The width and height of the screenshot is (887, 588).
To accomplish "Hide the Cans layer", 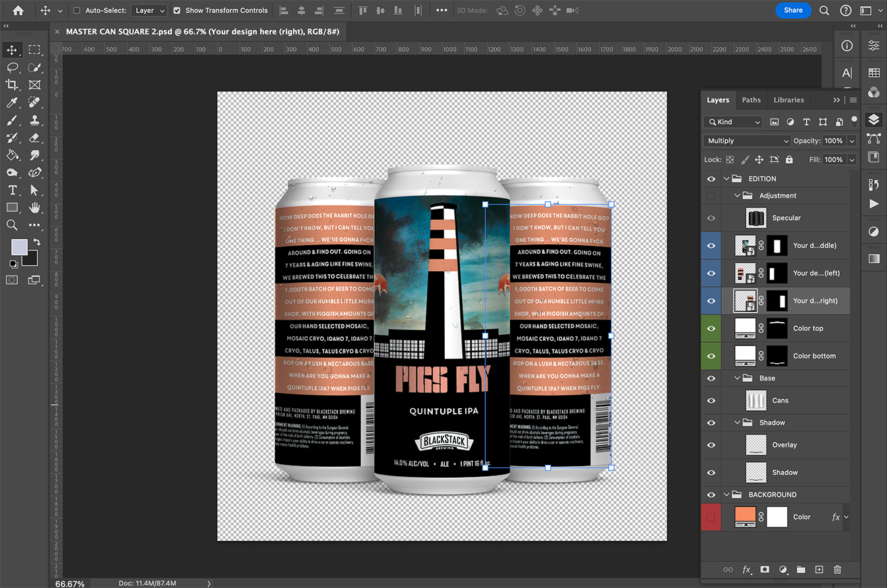I will 711,400.
